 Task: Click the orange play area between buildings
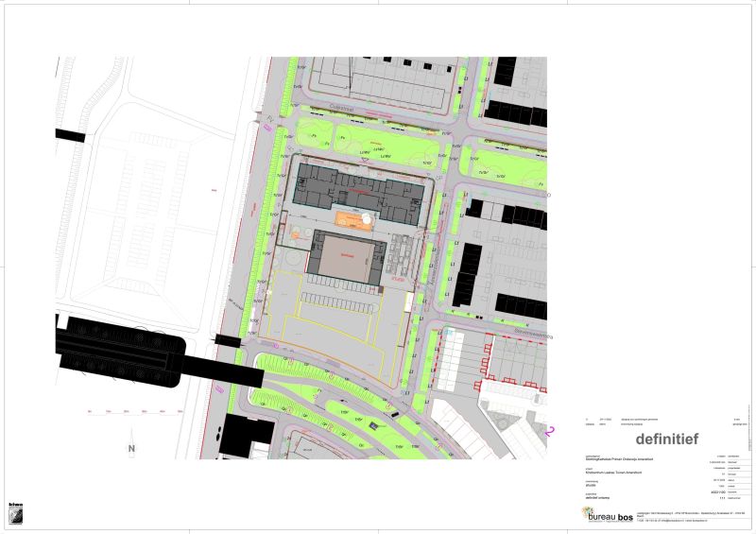(357, 219)
